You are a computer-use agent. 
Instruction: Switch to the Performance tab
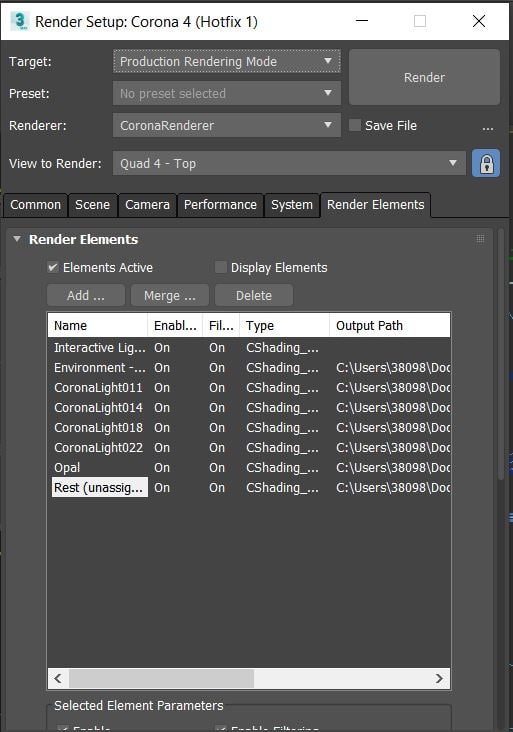pyautogui.click(x=220, y=205)
